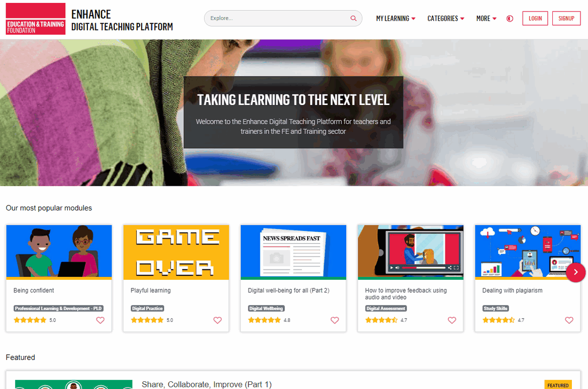Open How to improve feedback title link
The height and width of the screenshot is (389, 588).
coord(406,294)
